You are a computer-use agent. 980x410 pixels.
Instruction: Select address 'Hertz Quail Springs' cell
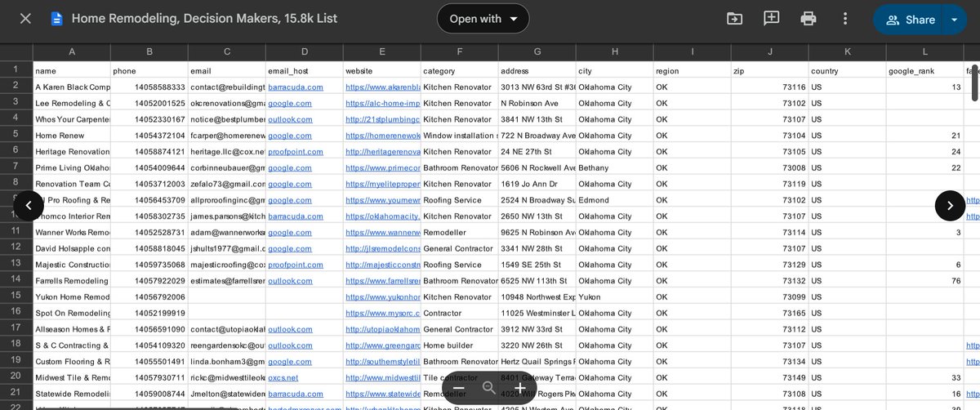pos(537,361)
